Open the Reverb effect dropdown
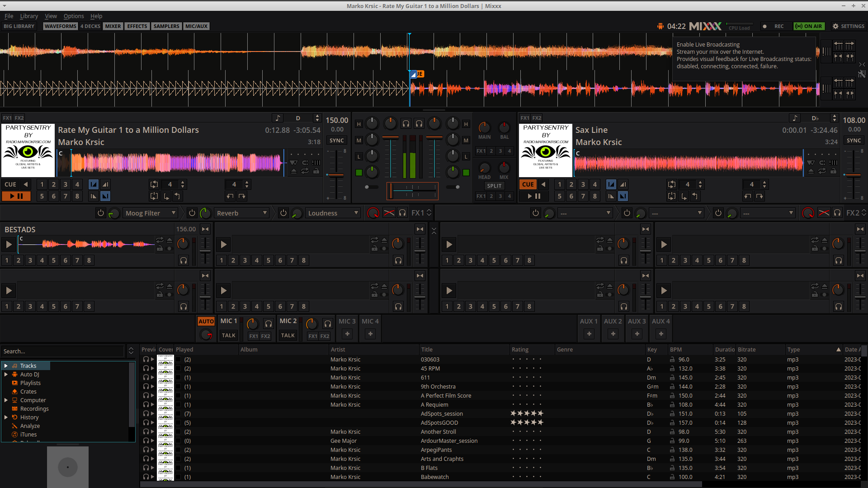 pyautogui.click(x=242, y=213)
